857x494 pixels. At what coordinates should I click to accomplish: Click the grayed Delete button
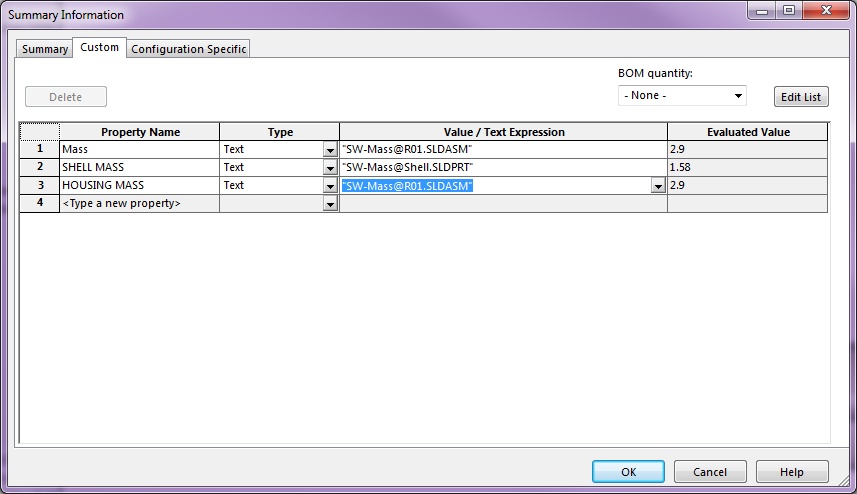[66, 97]
